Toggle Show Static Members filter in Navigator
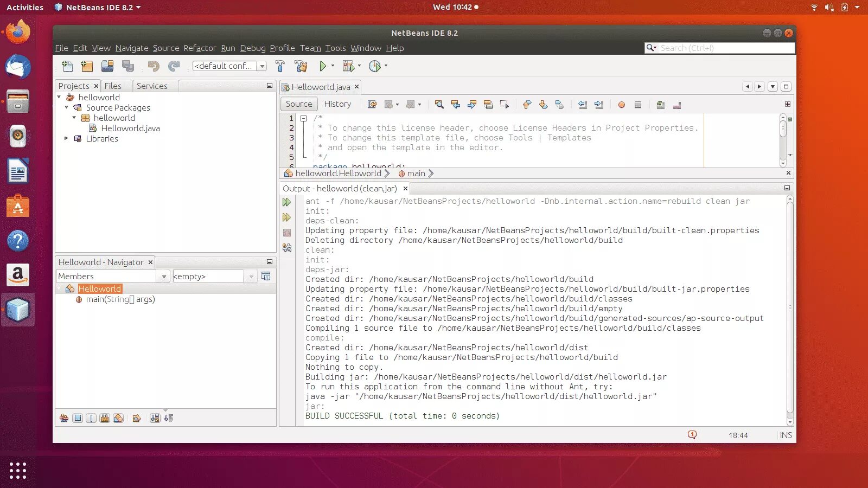This screenshot has height=488, width=868. point(91,418)
